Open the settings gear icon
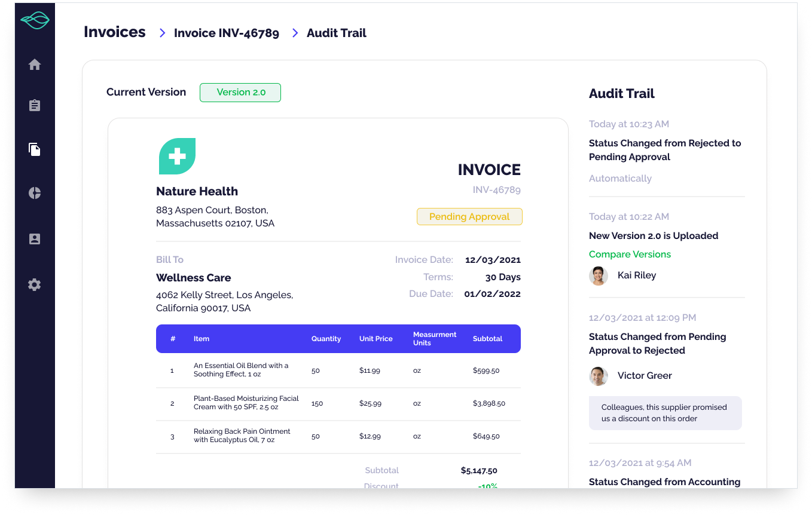The image size is (812, 515). coord(35,284)
